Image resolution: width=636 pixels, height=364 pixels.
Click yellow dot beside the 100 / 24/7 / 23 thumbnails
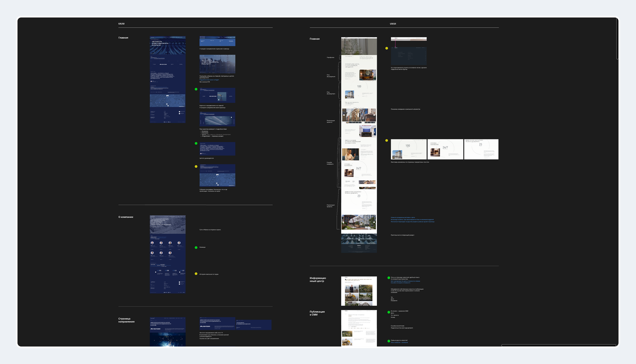387,140
